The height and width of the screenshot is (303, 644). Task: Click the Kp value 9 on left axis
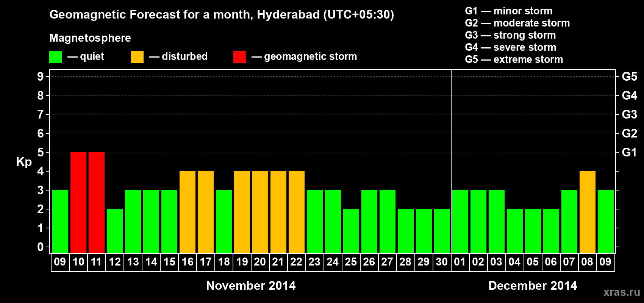coord(41,77)
